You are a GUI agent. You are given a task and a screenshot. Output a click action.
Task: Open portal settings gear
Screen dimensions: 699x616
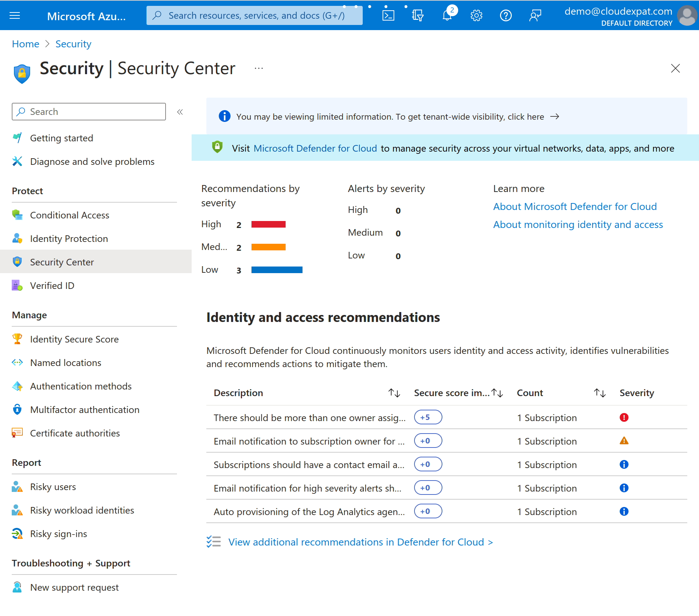(x=477, y=15)
